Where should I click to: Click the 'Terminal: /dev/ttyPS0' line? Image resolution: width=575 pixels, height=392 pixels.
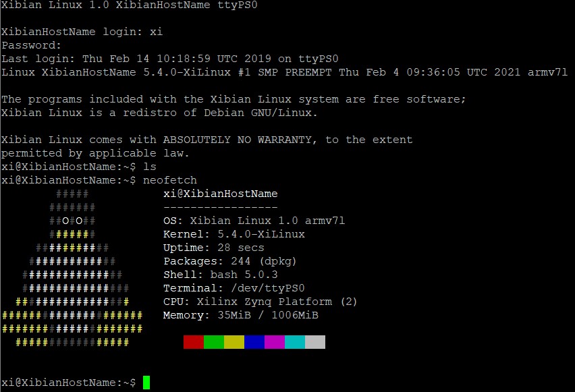pos(234,288)
